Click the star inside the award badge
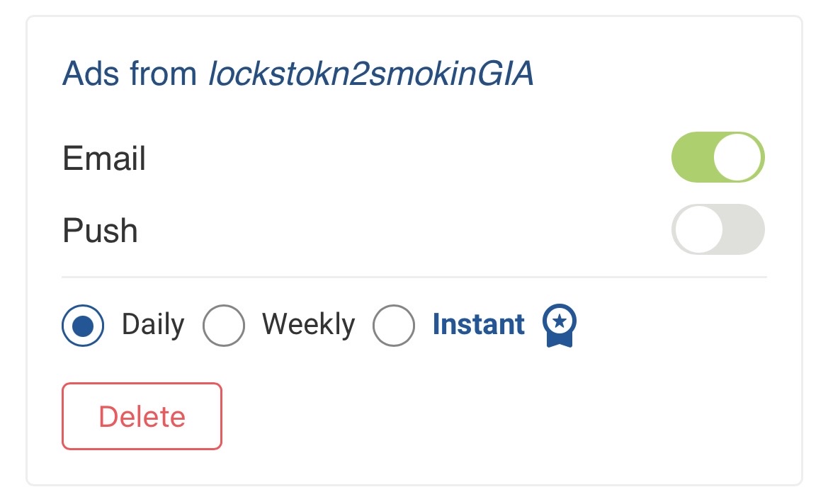Viewport: 828px width, 504px height. pos(560,321)
